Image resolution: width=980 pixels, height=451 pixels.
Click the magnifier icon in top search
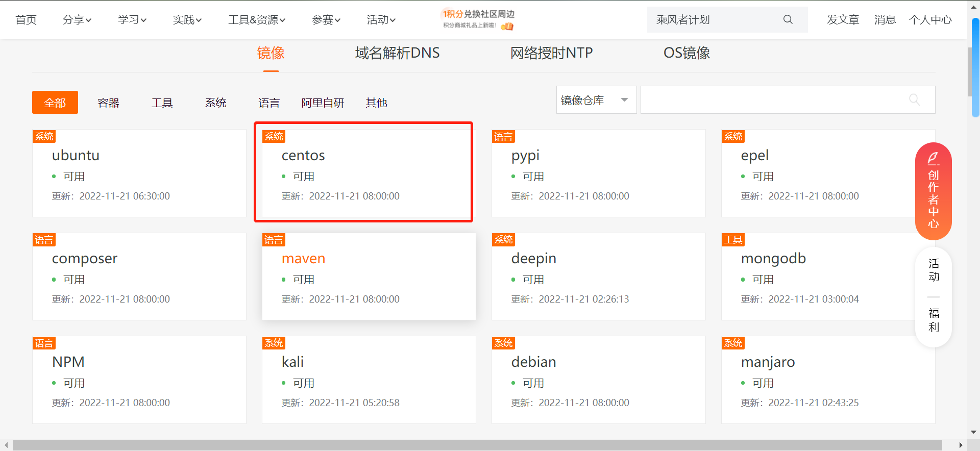pyautogui.click(x=788, y=19)
